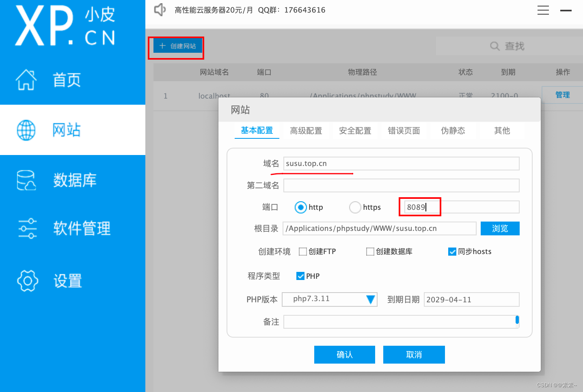Click the 查找 search box
This screenshot has width=583, height=392.
510,46
